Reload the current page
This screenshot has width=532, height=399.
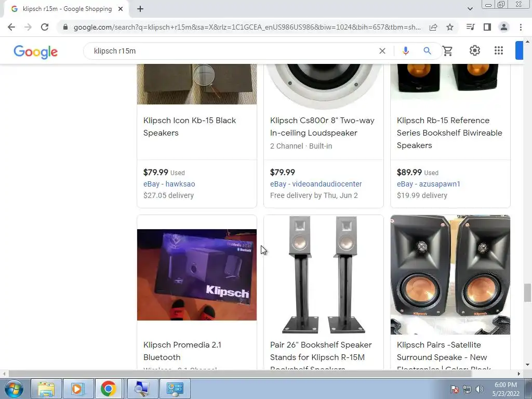click(45, 27)
